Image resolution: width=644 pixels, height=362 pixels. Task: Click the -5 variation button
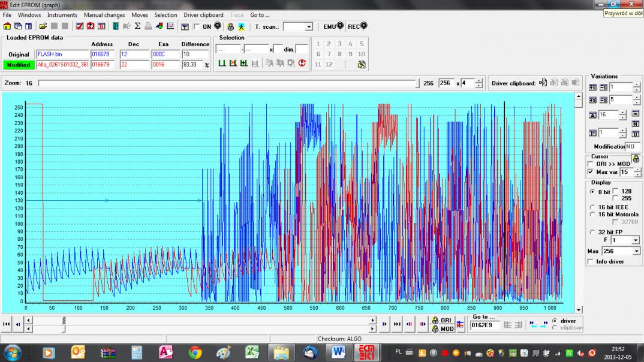pyautogui.click(x=603, y=100)
